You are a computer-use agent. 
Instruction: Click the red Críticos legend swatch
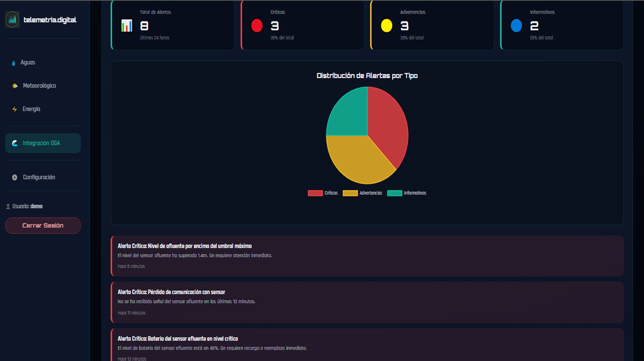(315, 193)
